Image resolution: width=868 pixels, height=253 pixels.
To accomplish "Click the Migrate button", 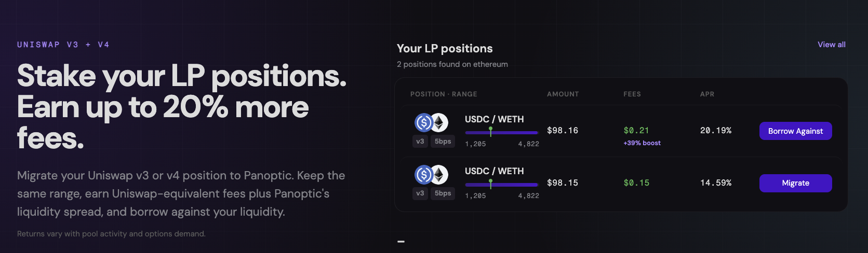I will [795, 183].
